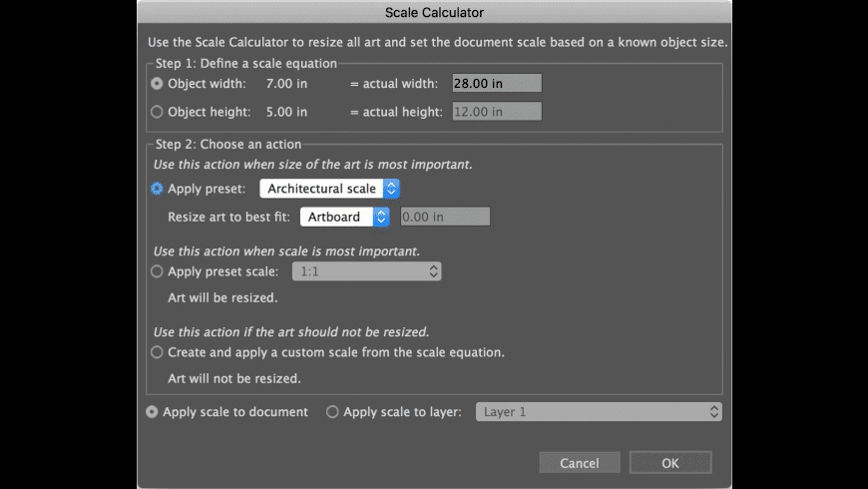Select the Object width radio button
Viewport: 868px width, 489px height.
click(157, 84)
